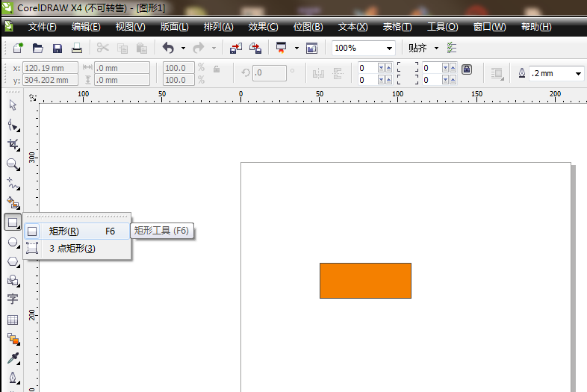Open the 文件(F) menu
Image resolution: width=587 pixels, height=392 pixels.
43,27
